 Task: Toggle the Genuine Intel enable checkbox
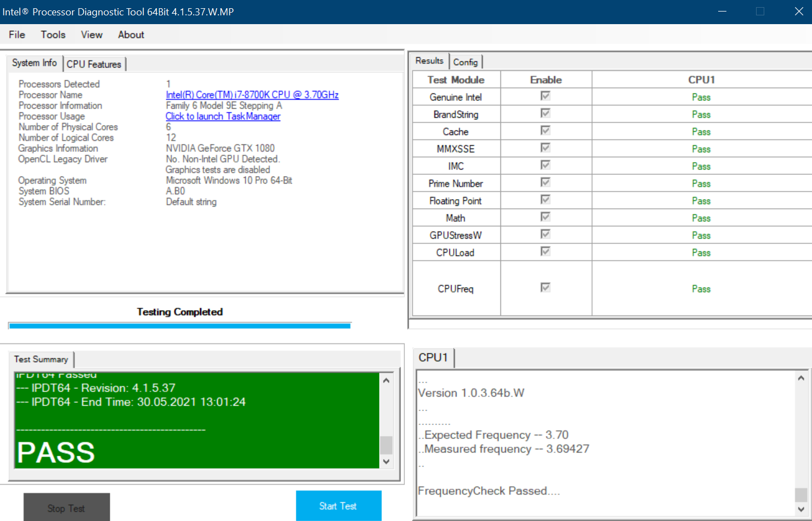click(545, 96)
